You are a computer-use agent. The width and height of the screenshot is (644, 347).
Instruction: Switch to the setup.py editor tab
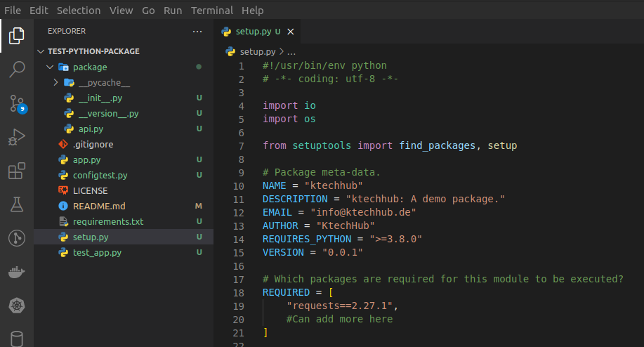pyautogui.click(x=251, y=32)
